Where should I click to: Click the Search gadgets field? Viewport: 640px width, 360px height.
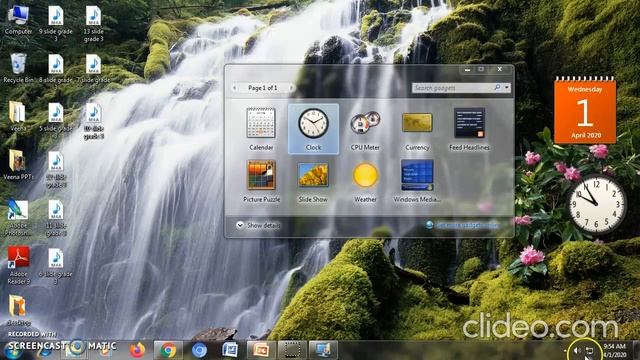click(x=452, y=88)
